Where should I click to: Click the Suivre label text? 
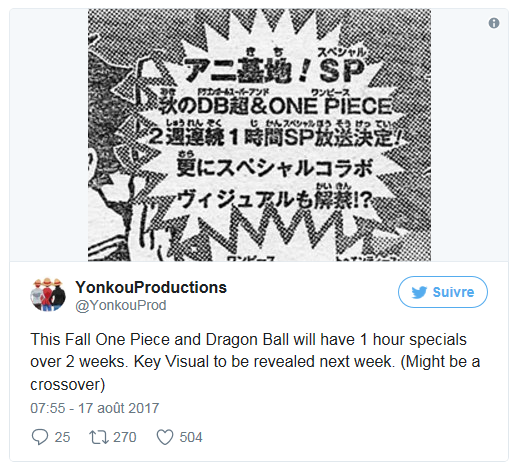tap(453, 292)
